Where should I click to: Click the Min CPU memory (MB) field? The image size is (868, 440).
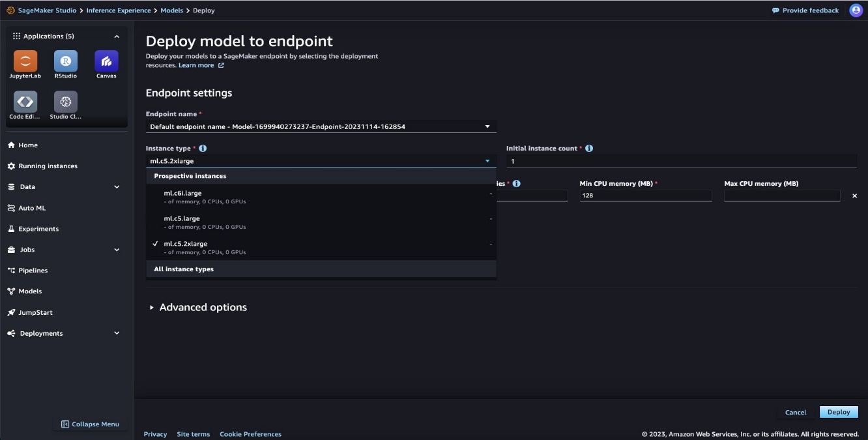click(646, 196)
